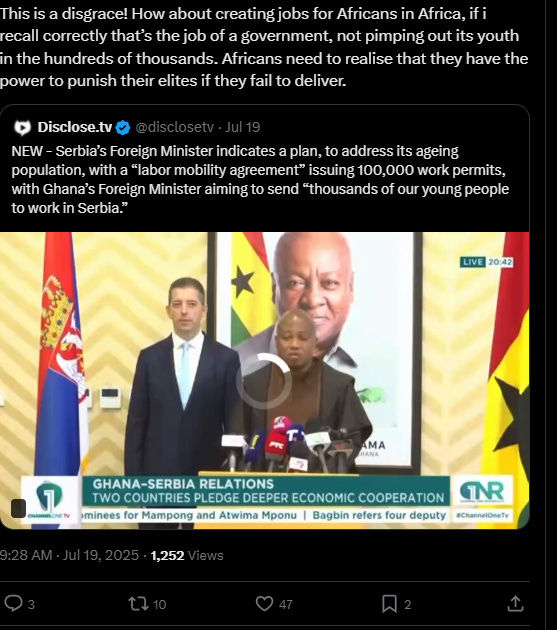Open the Ghana-Serbia Relations video thumbnail
This screenshot has width=557, height=630.
click(x=264, y=380)
